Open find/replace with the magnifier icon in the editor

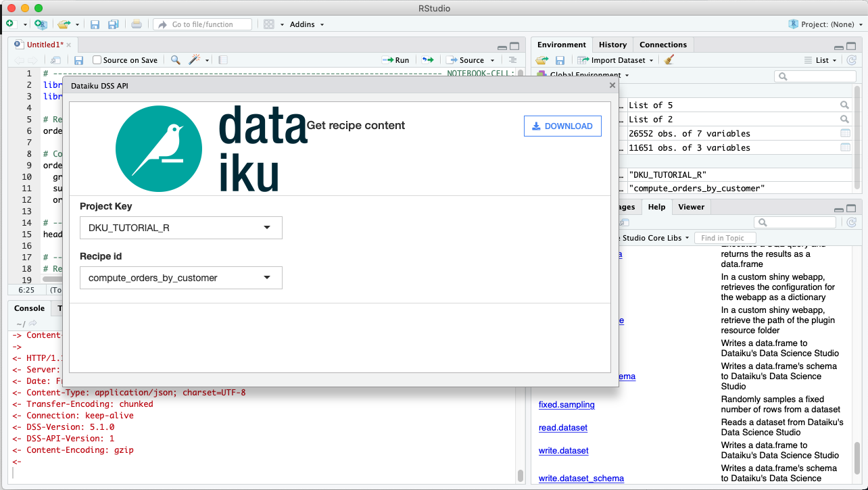pyautogui.click(x=175, y=60)
